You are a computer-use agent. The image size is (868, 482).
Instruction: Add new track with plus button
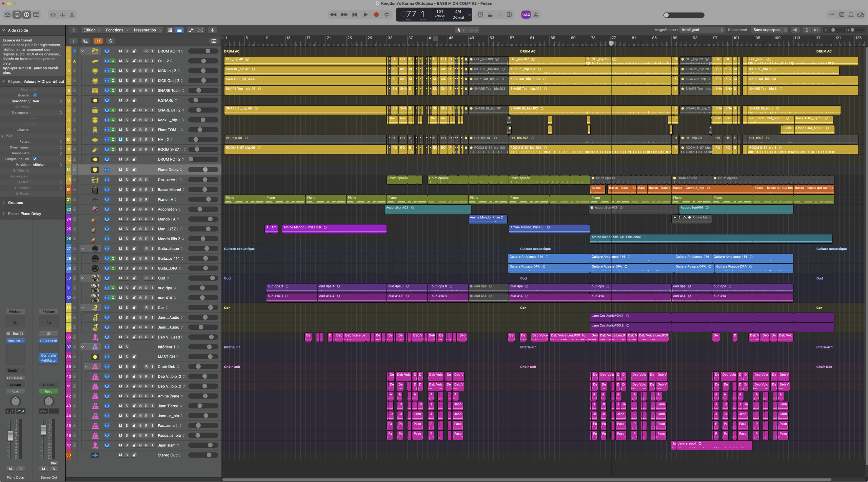[73, 41]
